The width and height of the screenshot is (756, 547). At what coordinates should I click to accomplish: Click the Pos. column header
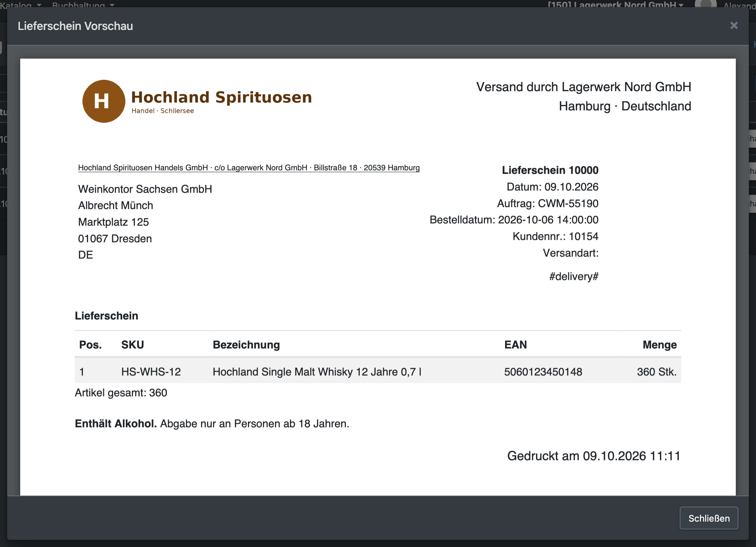point(90,344)
